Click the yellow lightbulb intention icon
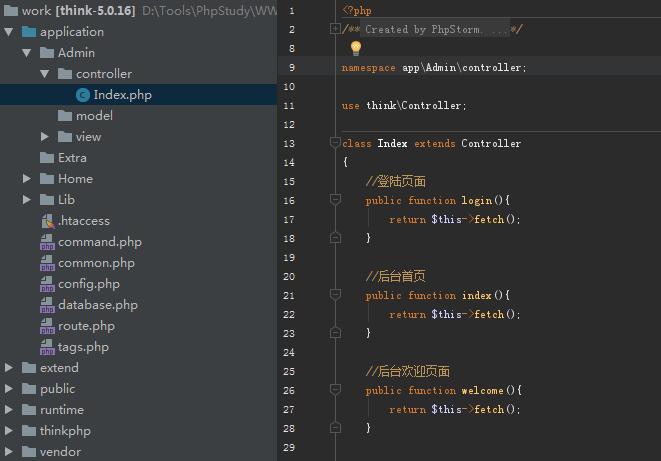 point(356,48)
